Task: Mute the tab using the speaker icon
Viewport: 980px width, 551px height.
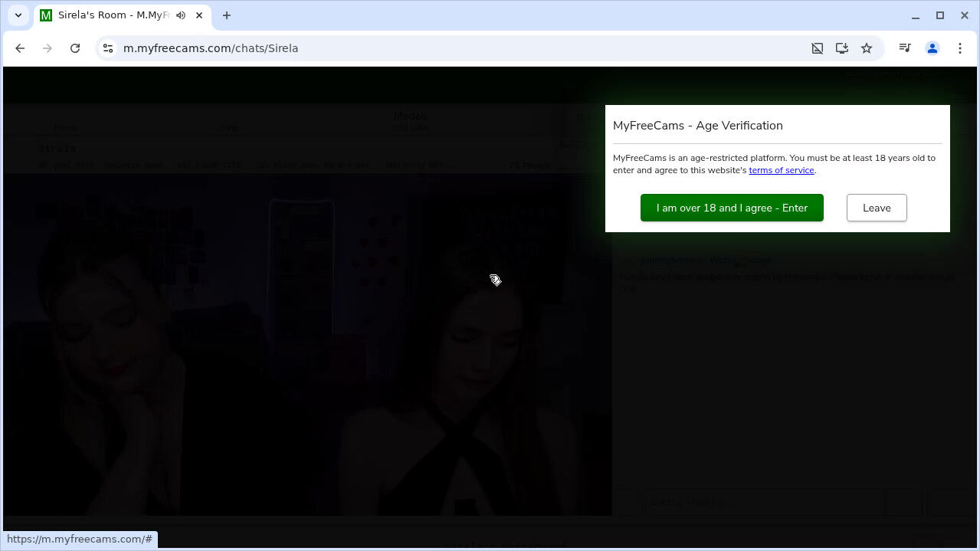Action: [x=181, y=15]
